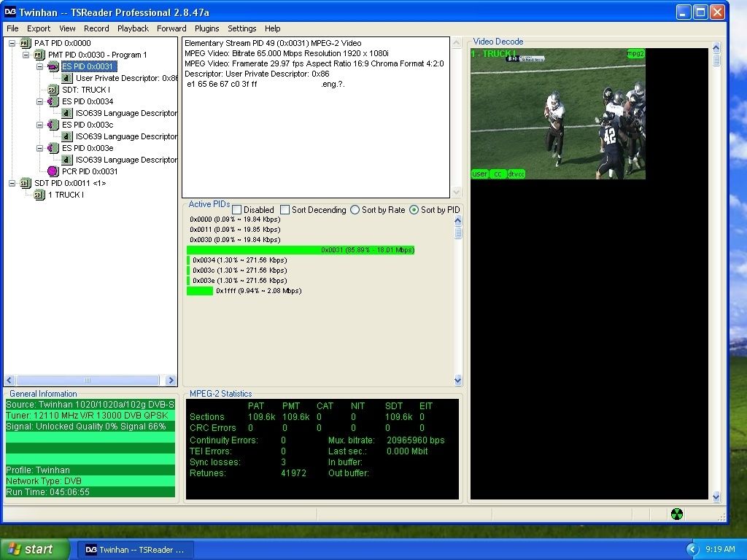
Task: Collapse the ES PID 0x0034 node
Action: coord(40,101)
